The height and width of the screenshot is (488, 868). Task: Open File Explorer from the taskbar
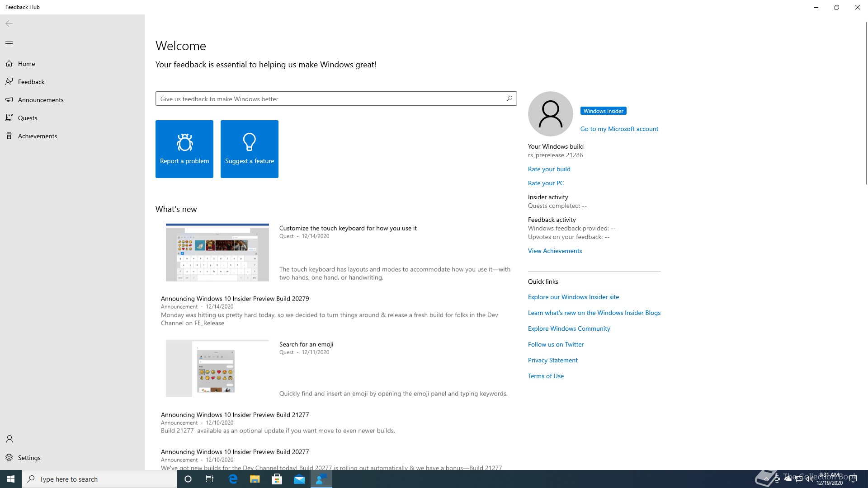pyautogui.click(x=255, y=479)
